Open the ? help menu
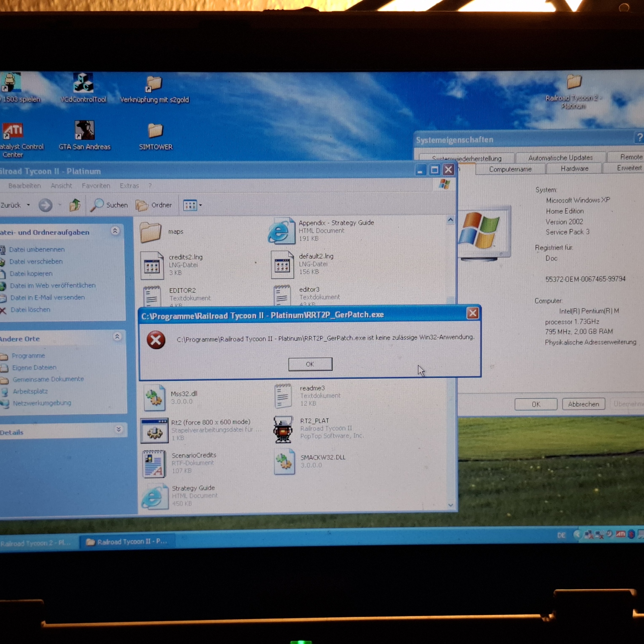The image size is (644, 644). click(x=150, y=186)
